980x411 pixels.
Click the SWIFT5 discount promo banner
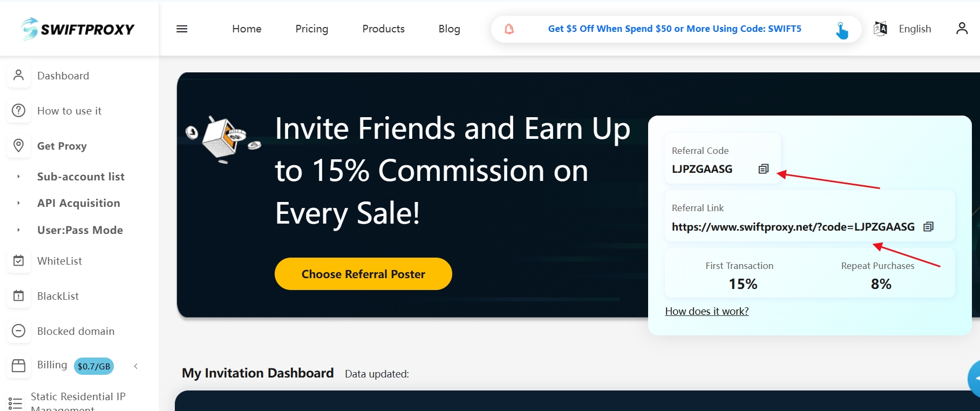(674, 29)
